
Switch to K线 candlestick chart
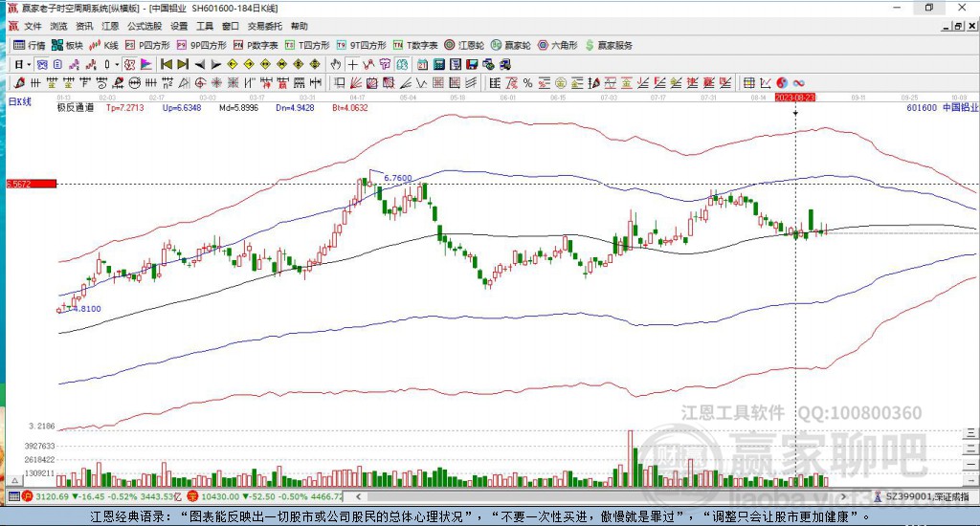pyautogui.click(x=104, y=45)
